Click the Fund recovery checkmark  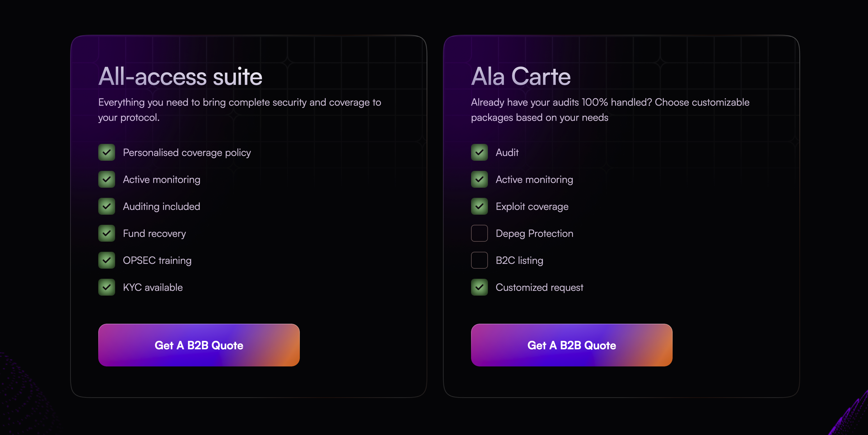tap(106, 233)
